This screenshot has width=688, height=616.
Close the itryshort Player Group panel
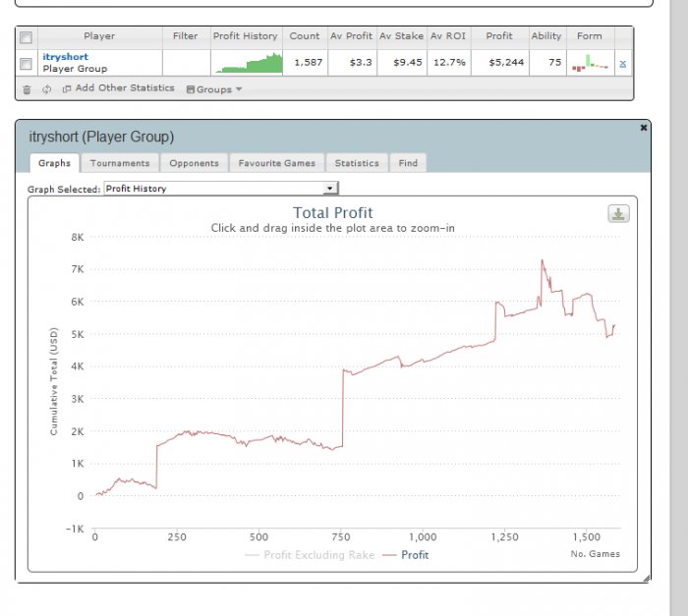click(643, 128)
